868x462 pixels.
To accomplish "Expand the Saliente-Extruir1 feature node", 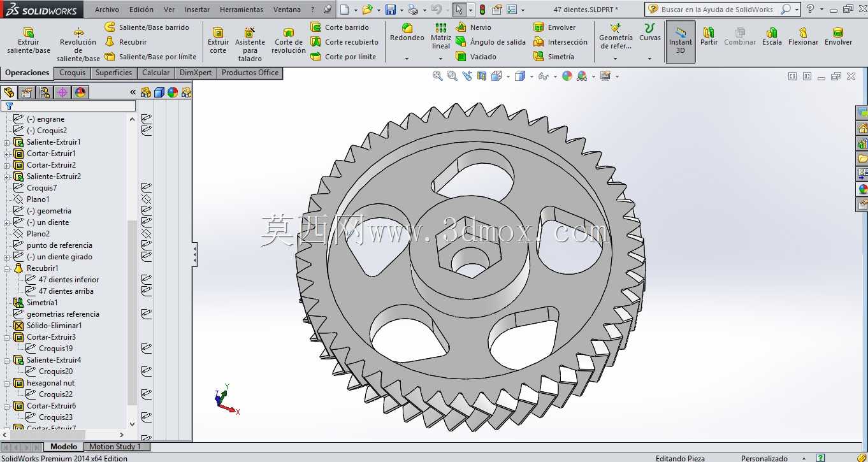I will (7, 142).
